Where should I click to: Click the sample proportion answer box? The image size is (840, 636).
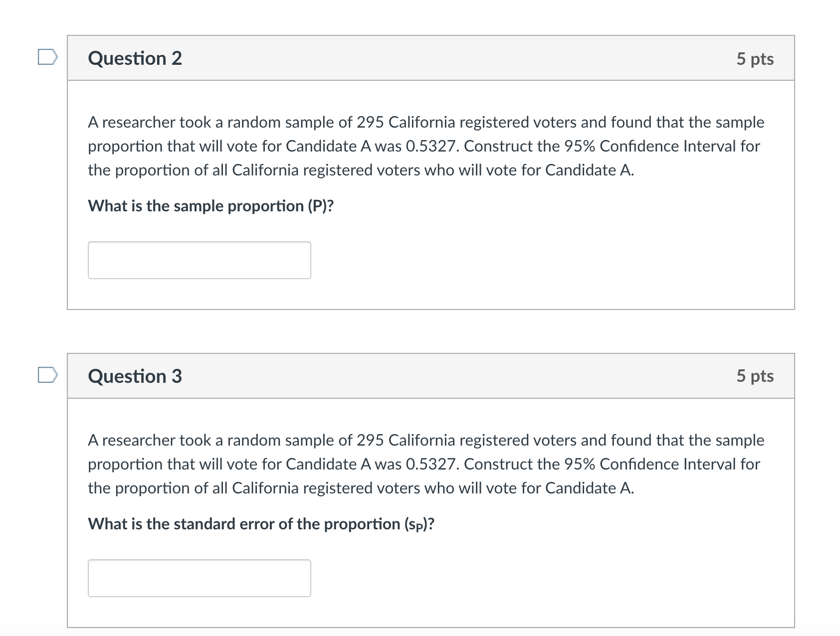click(x=199, y=260)
